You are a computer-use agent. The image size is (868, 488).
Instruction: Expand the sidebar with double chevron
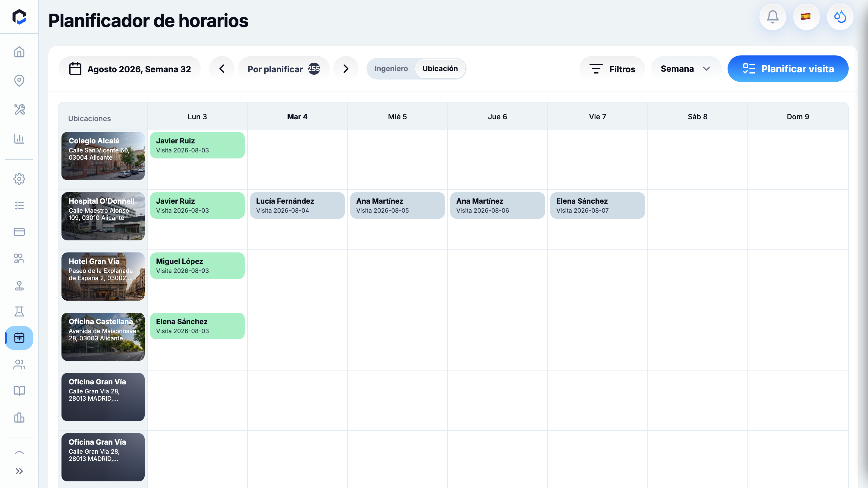click(x=19, y=471)
